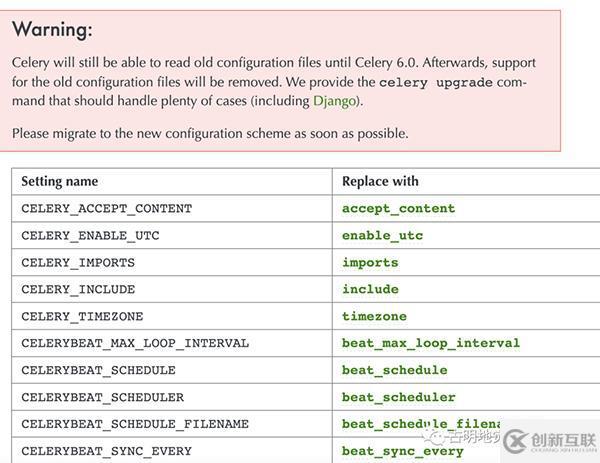Go to the imports setting link
The width and height of the screenshot is (600, 463).
pyautogui.click(x=370, y=262)
